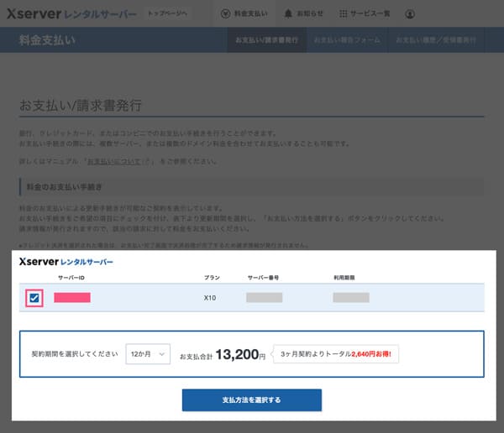Click the Xserver レンタルサーバー logo above server list
This screenshot has width=504, height=433.
(x=66, y=263)
